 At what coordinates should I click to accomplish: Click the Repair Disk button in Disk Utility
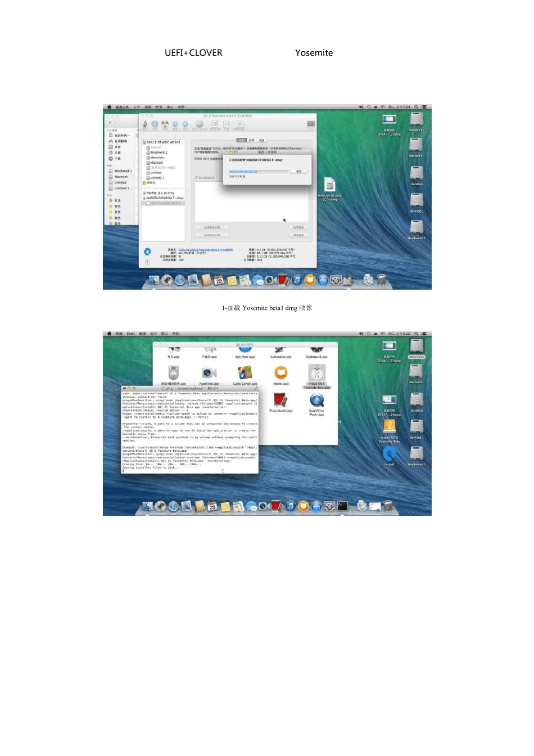coord(298,235)
